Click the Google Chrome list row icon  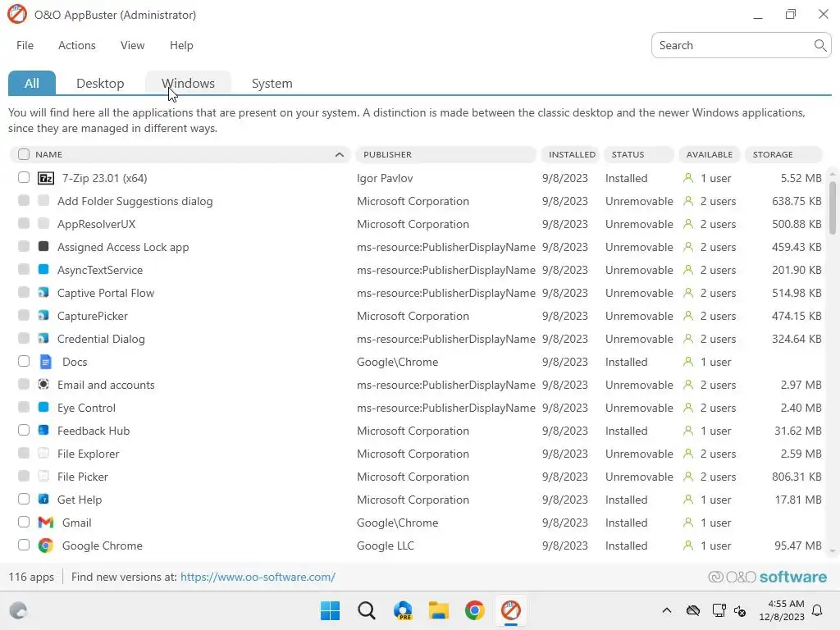pos(46,546)
